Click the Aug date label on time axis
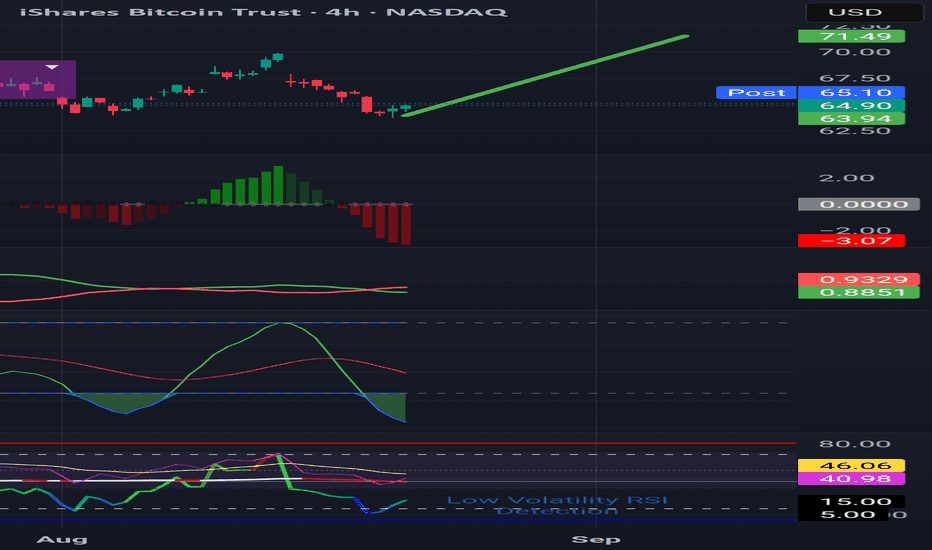This screenshot has width=932, height=550. (62, 539)
